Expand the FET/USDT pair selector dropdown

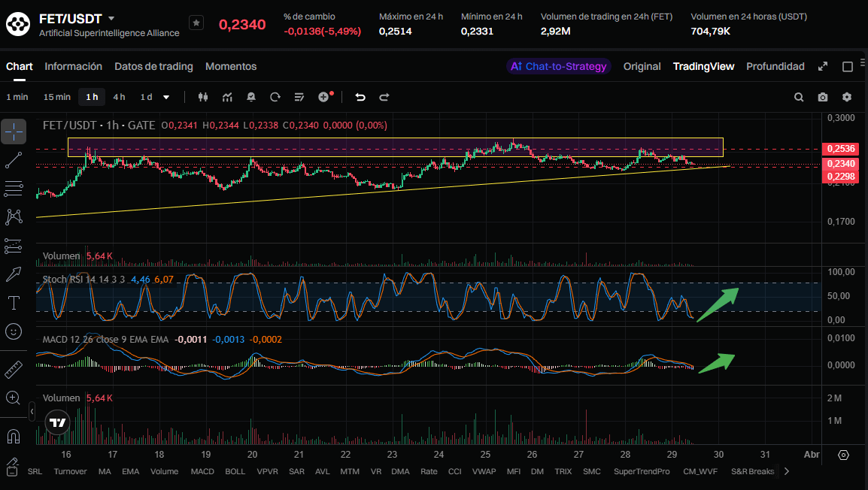point(112,18)
